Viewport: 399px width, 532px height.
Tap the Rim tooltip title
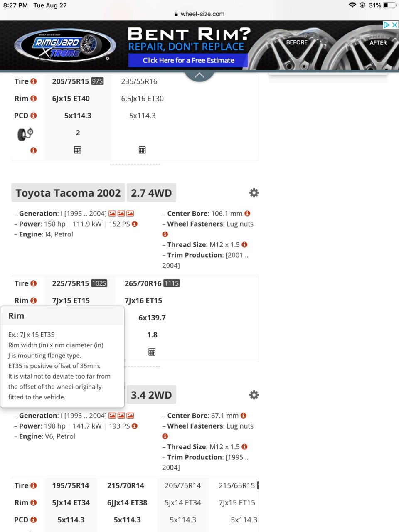point(16,316)
